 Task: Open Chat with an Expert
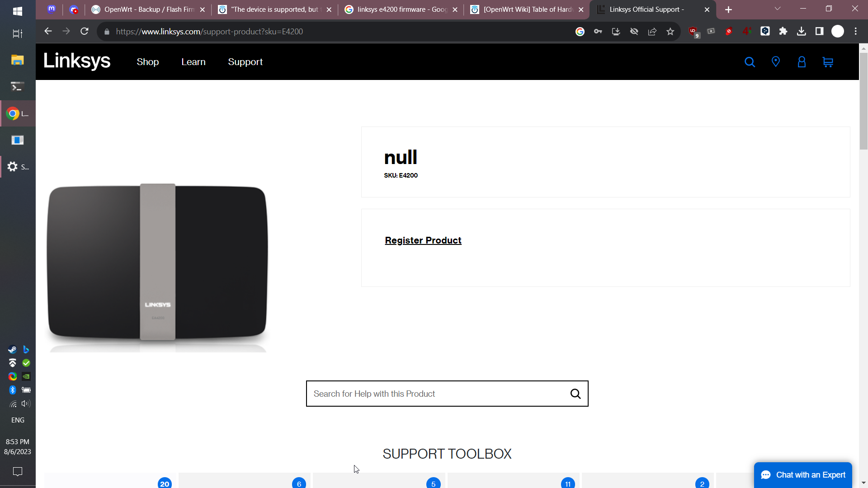coord(803,475)
